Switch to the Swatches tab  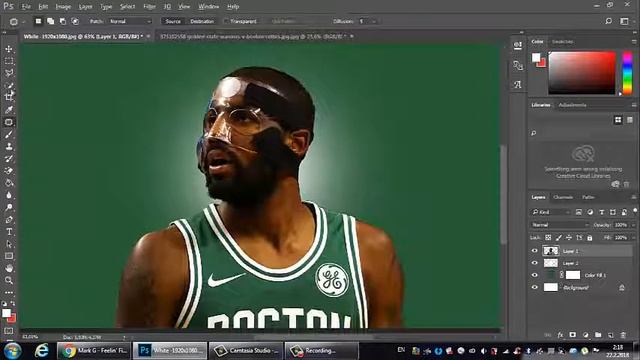562,42
